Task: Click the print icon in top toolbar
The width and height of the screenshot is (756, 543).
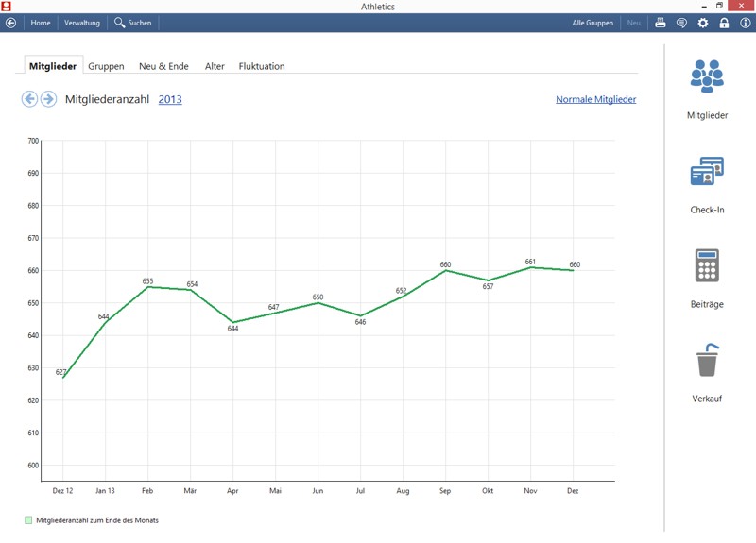Action: (660, 23)
